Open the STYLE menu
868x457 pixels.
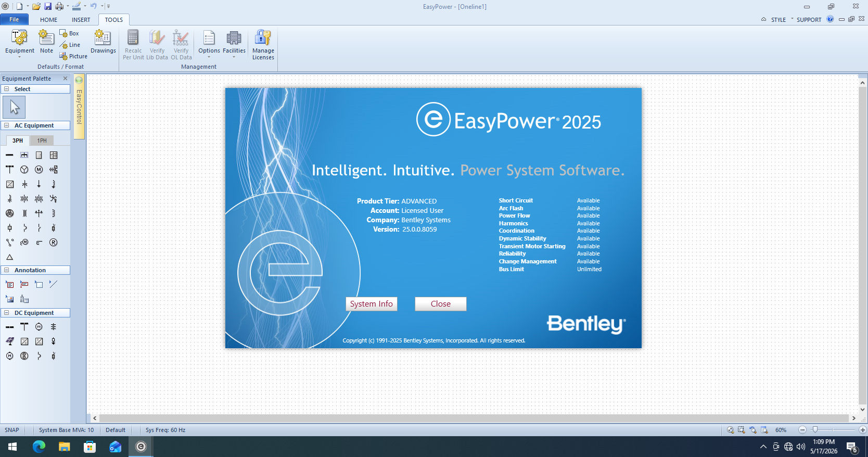[x=778, y=20]
